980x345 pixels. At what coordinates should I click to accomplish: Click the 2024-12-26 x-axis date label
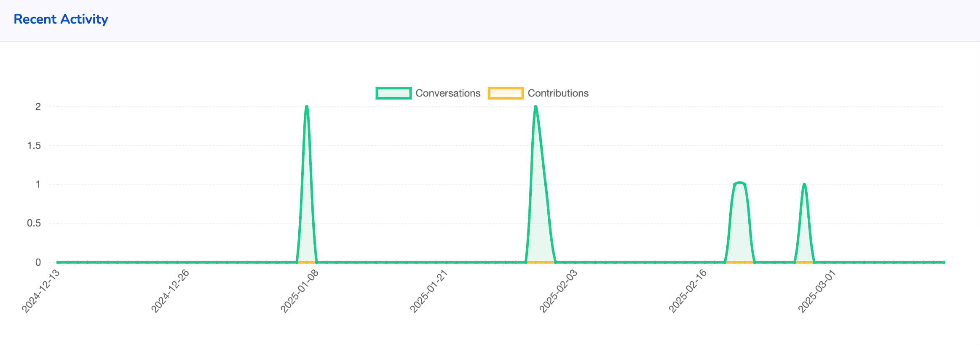pyautogui.click(x=171, y=291)
